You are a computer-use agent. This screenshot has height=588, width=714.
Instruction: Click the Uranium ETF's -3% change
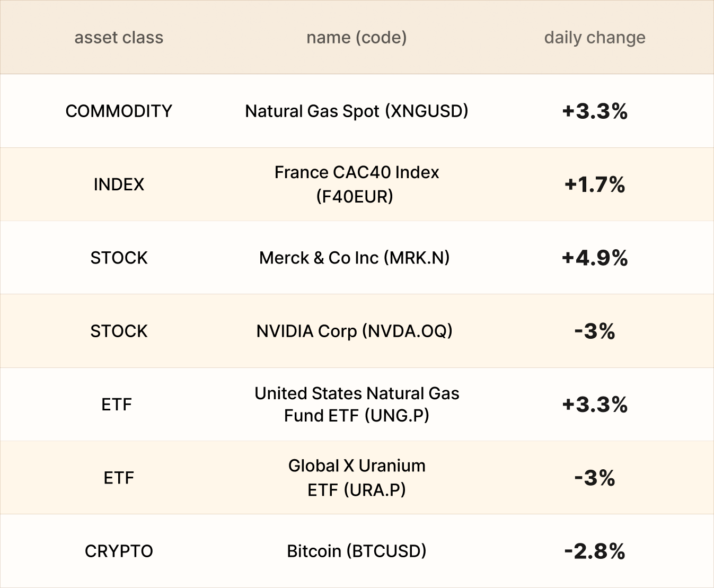(x=595, y=478)
